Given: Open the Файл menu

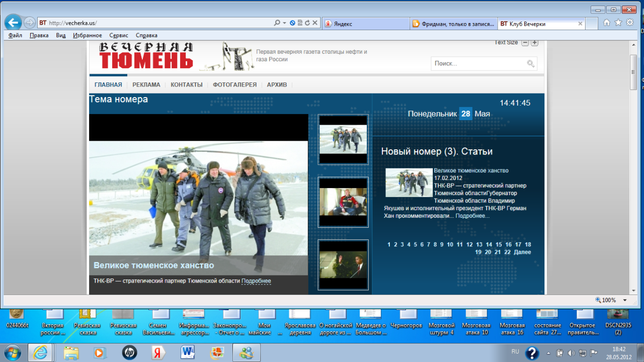Looking at the screenshot, I should click(x=15, y=36).
